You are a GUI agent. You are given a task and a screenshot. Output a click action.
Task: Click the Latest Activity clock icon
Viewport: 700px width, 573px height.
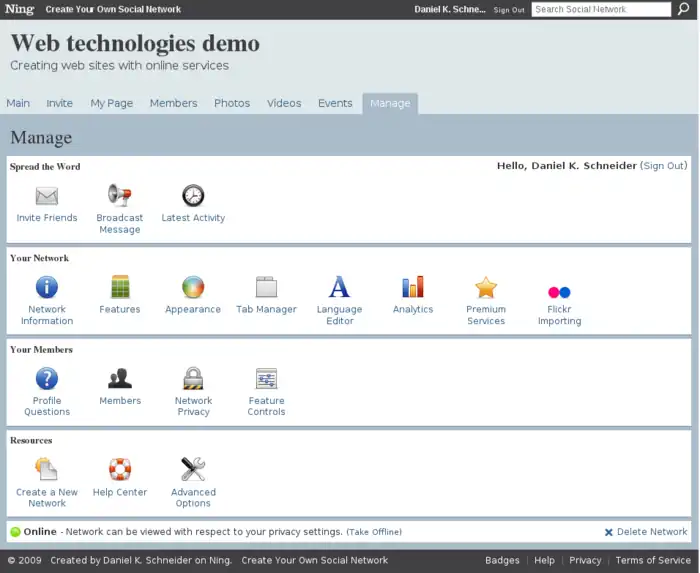[x=193, y=196]
